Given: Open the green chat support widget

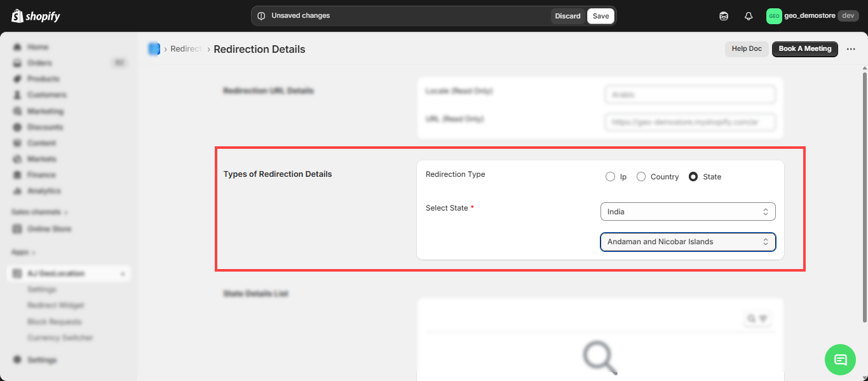Looking at the screenshot, I should 840,359.
